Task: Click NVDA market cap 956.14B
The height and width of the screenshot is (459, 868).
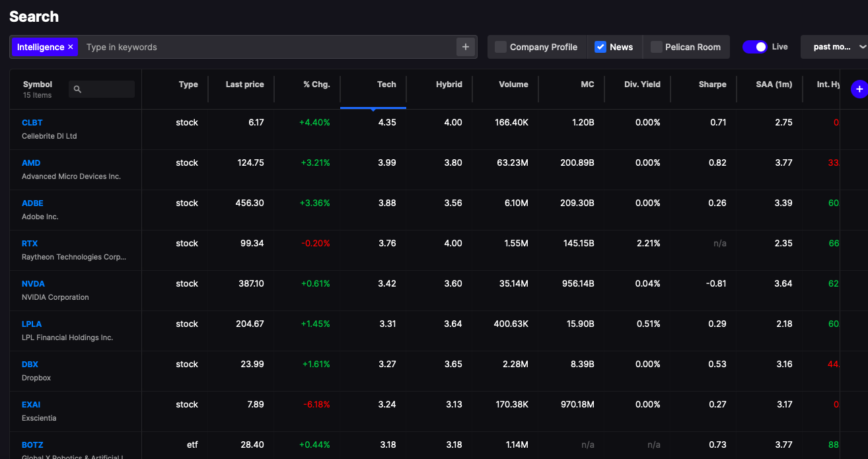Action: tap(577, 284)
